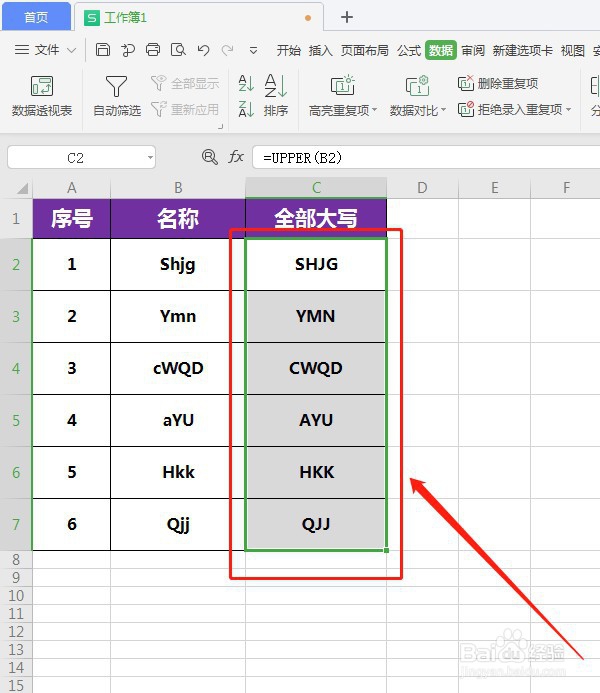Go to the 首页 home tab
600x693 pixels.
tap(36, 17)
